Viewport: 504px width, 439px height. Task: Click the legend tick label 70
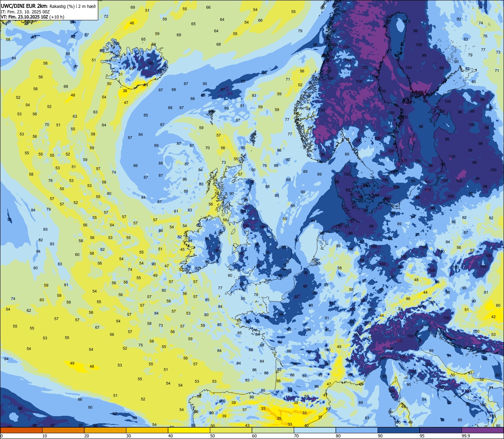[x=296, y=436]
